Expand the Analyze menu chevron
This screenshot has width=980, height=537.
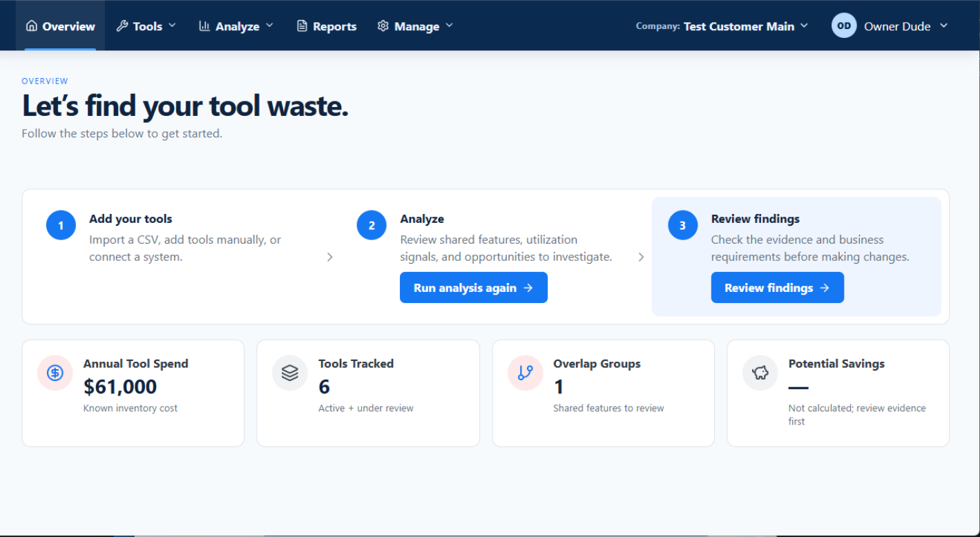[x=269, y=26]
